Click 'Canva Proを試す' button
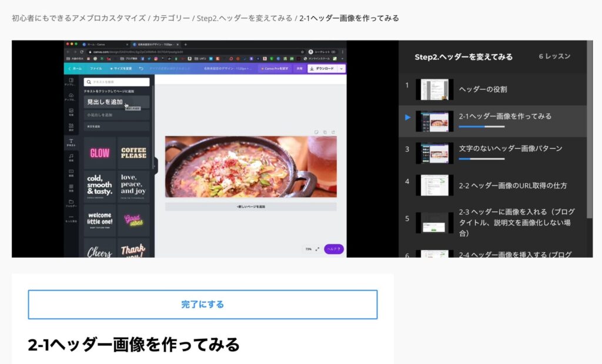Image resolution: width=602 pixels, height=364 pixels. pos(275,69)
